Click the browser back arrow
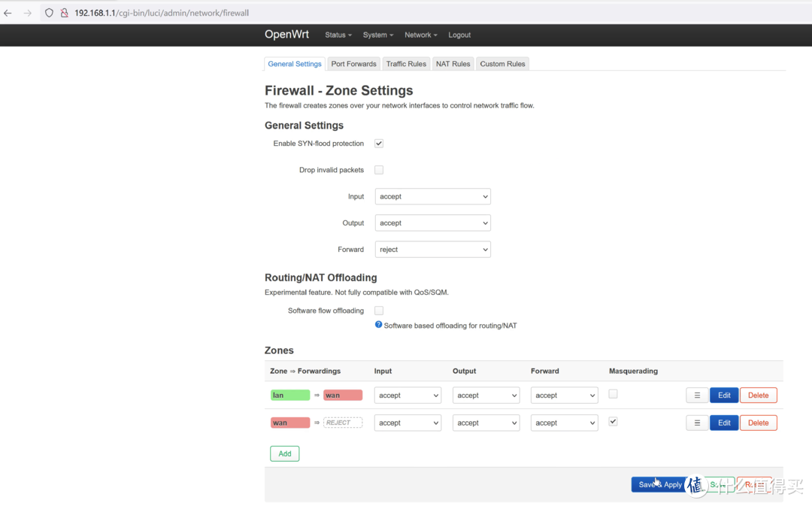The width and height of the screenshot is (812, 506). pyautogui.click(x=8, y=13)
